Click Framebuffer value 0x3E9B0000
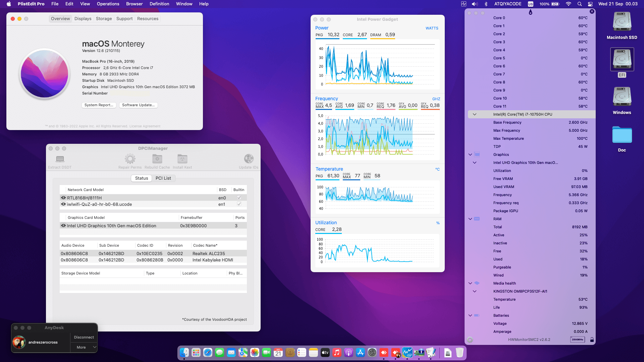The width and height of the screenshot is (644, 362). point(194,226)
